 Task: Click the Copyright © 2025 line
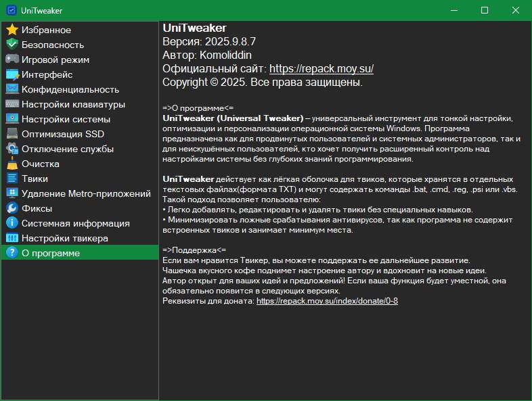(x=262, y=82)
